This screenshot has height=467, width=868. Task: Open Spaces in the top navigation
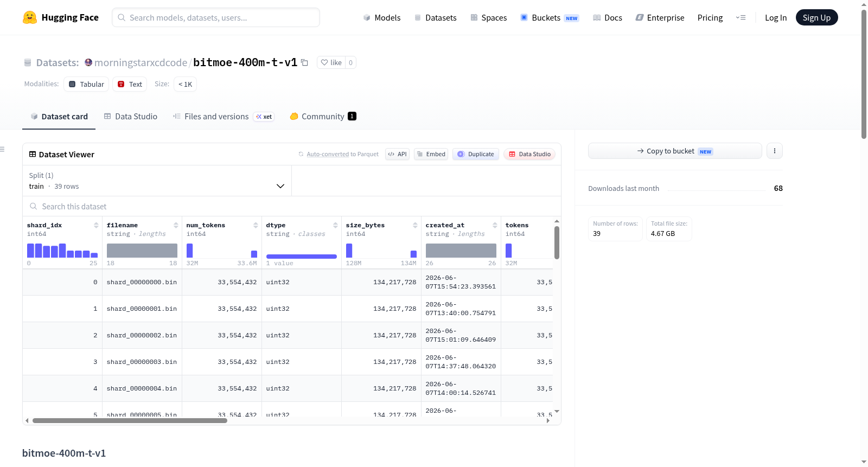pyautogui.click(x=488, y=18)
